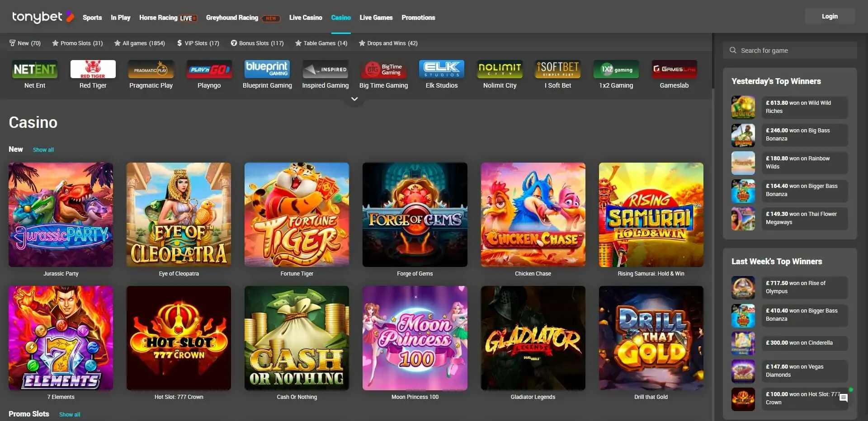868x421 pixels.
Task: Expand New games with Show all
Action: [x=43, y=150]
